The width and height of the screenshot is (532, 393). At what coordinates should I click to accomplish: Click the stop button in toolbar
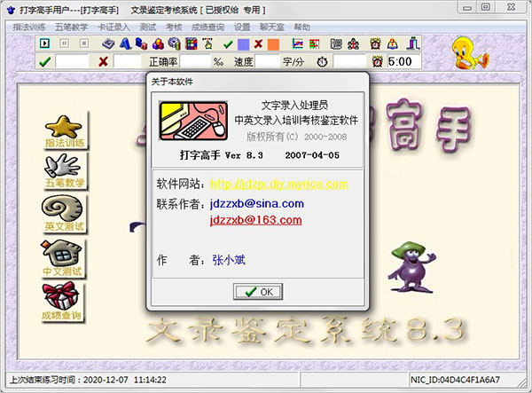84,43
